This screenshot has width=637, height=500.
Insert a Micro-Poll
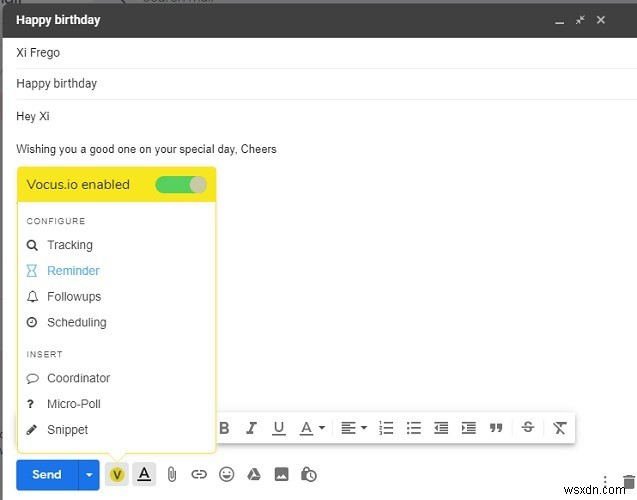(74, 404)
